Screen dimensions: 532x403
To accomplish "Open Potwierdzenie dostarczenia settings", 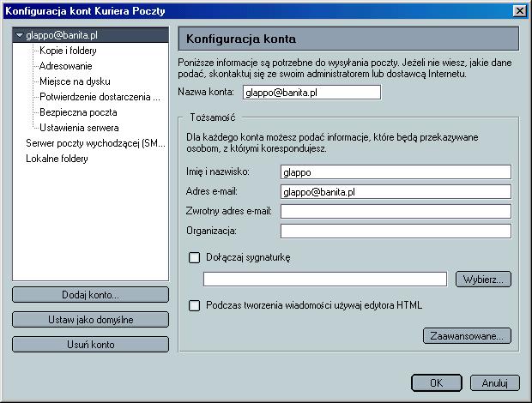I will [x=100, y=97].
